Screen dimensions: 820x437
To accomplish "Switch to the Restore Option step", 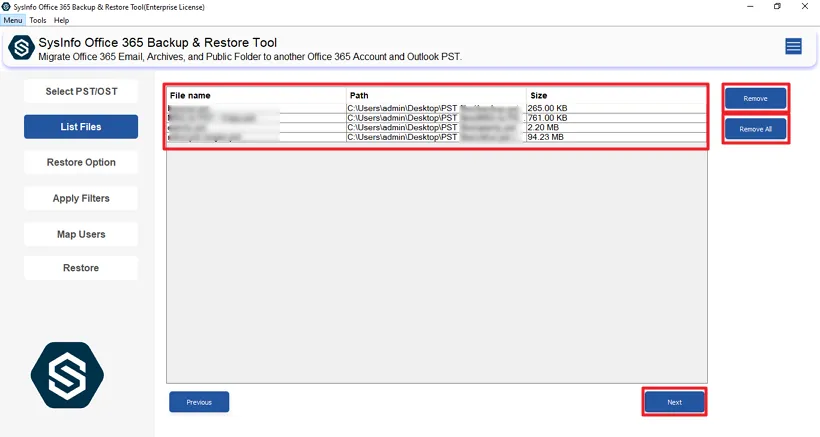I will point(81,162).
